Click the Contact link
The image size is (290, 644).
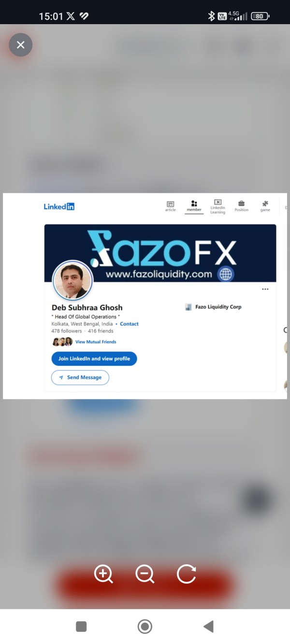[x=129, y=324]
